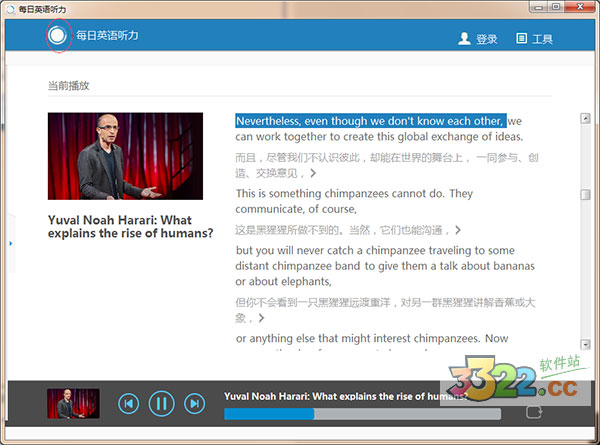Click the previous track button
The image size is (600, 445).
tap(129, 404)
